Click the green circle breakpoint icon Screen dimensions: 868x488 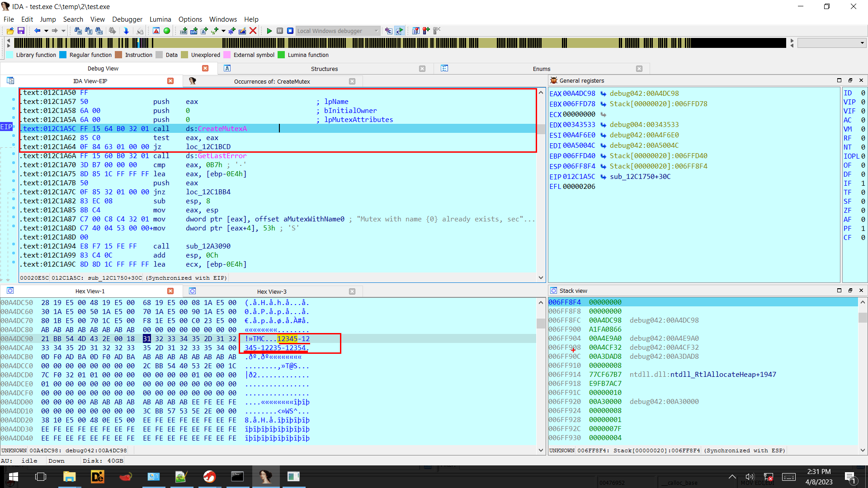coord(167,31)
